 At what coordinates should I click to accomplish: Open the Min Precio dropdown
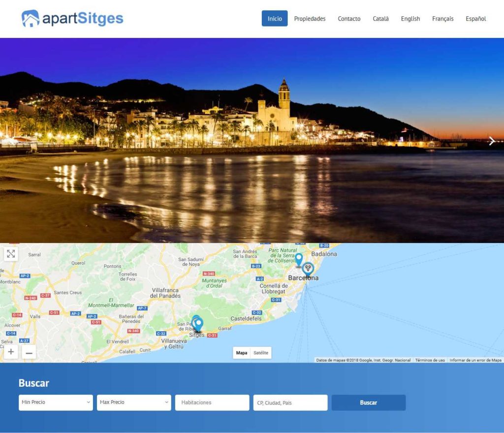pos(56,402)
